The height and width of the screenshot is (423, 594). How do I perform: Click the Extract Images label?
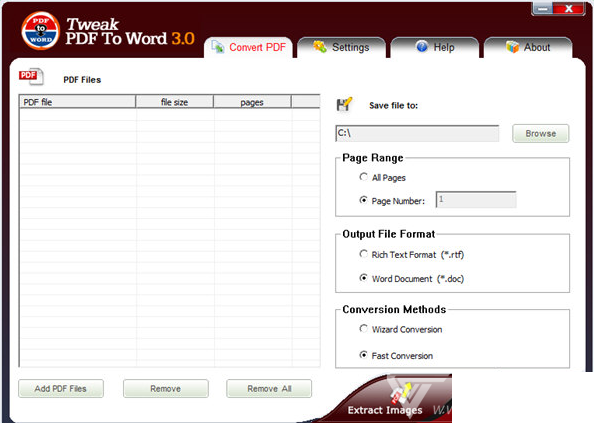(x=385, y=410)
